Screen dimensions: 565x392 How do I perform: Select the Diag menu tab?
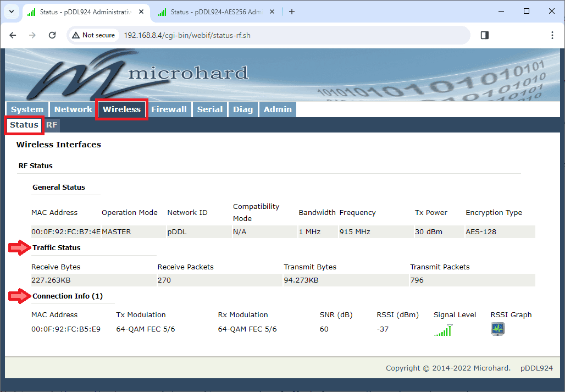tap(242, 109)
